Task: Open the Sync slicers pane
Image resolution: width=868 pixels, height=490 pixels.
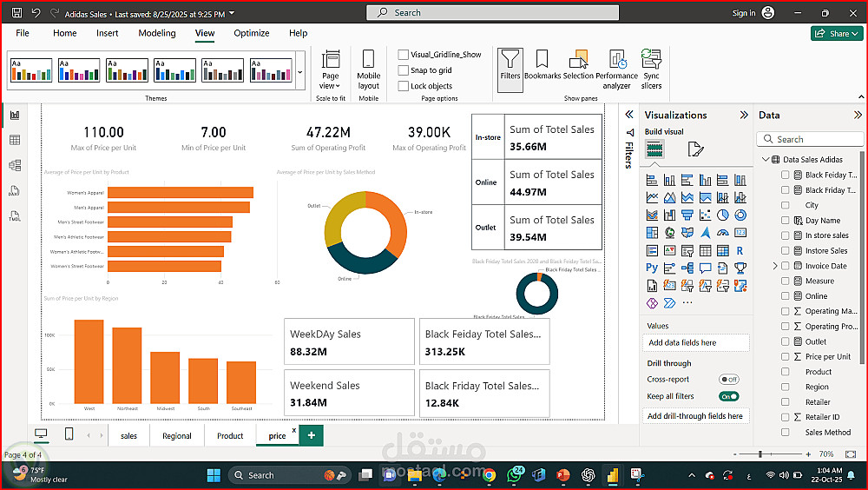Action: pos(651,70)
